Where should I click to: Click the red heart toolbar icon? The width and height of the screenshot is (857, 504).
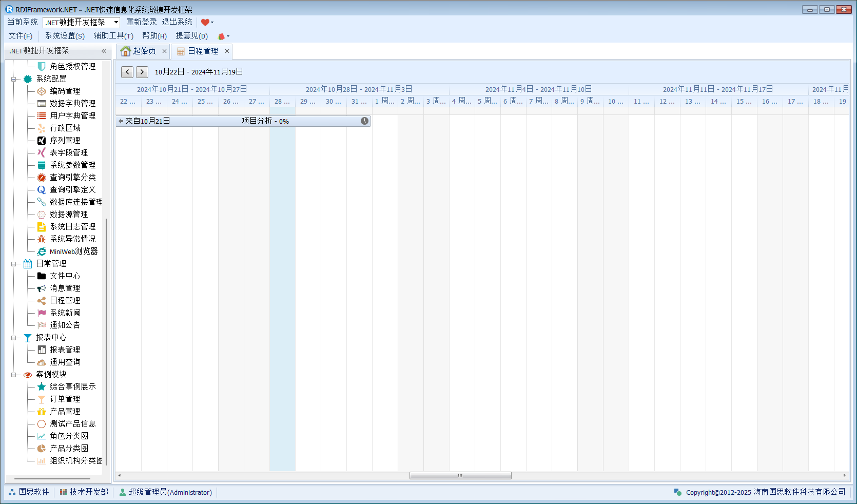point(205,22)
